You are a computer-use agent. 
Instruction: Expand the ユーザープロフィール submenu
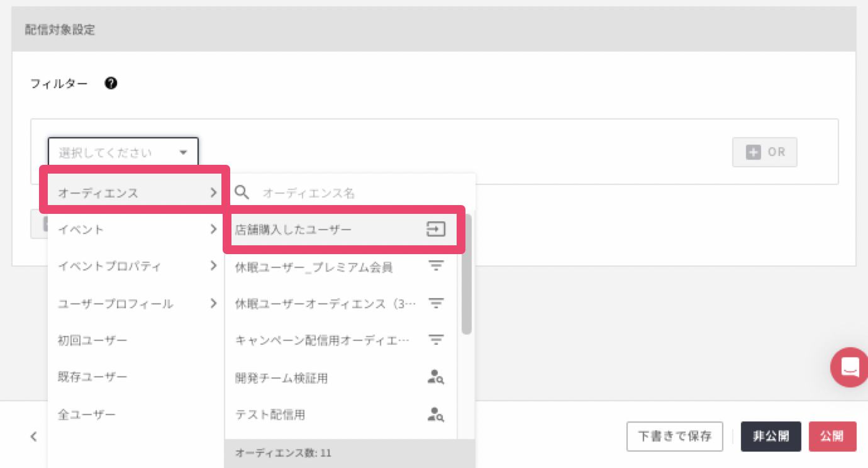(136, 303)
